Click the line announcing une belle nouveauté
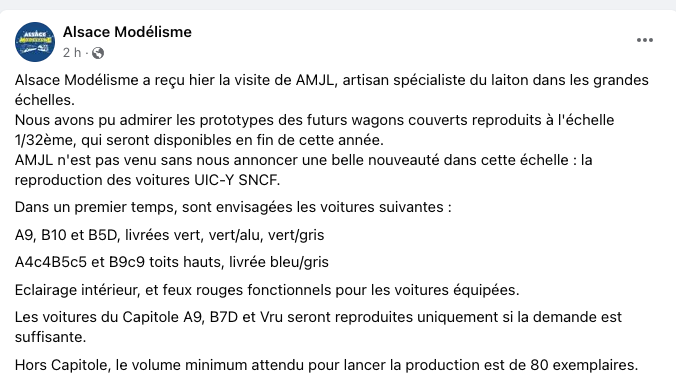The width and height of the screenshot is (676, 383). (x=304, y=160)
